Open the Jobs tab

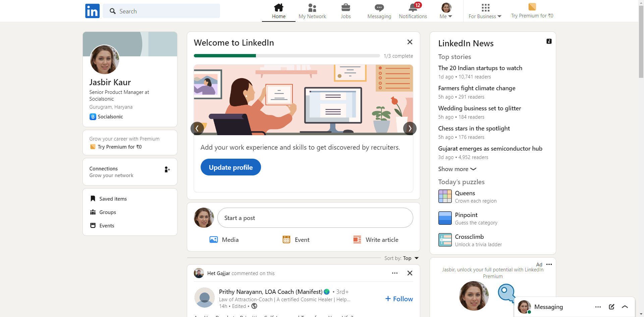(x=346, y=11)
